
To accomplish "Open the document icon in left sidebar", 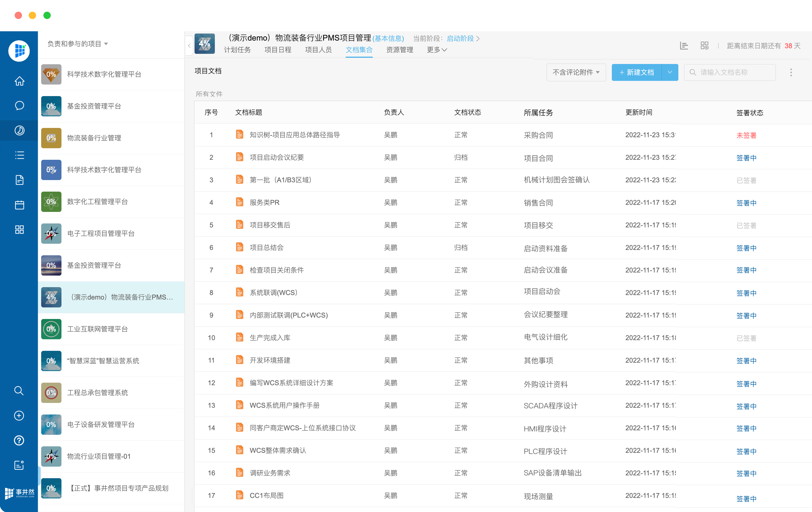I will (19, 180).
